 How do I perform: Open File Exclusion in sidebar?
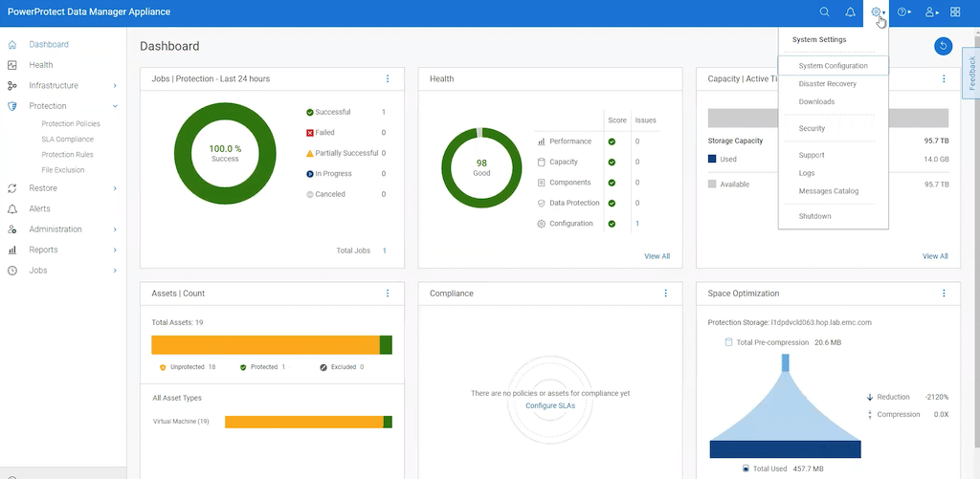(x=63, y=170)
